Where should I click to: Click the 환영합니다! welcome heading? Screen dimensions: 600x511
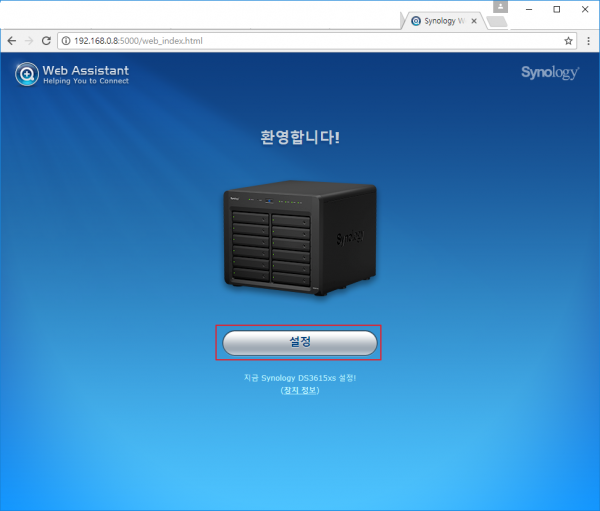(x=299, y=136)
